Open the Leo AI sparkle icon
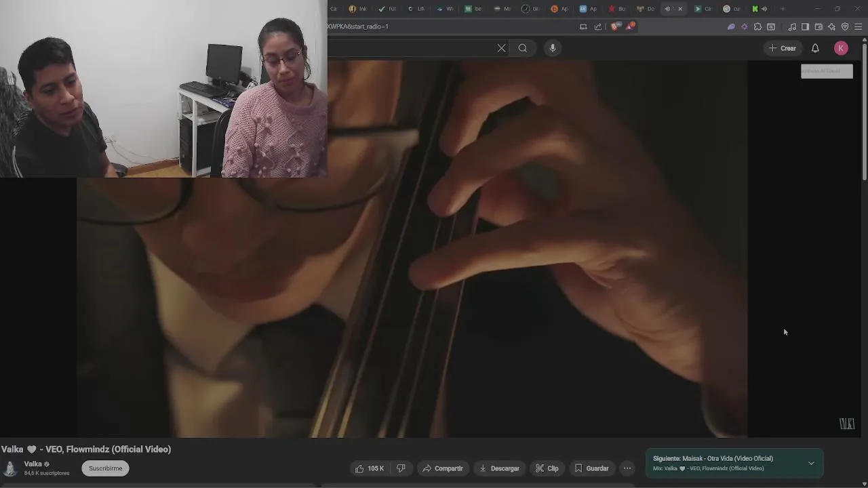868x488 pixels. tap(832, 26)
